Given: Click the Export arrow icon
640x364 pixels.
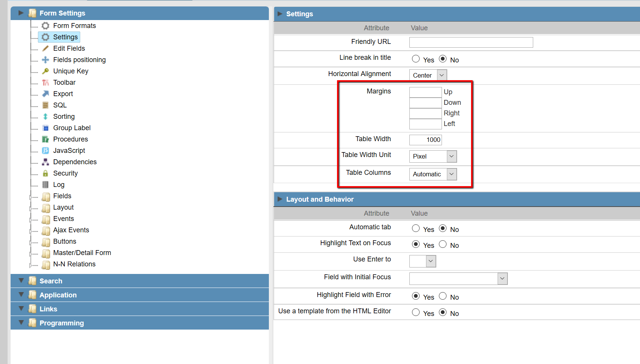Looking at the screenshot, I should [45, 94].
